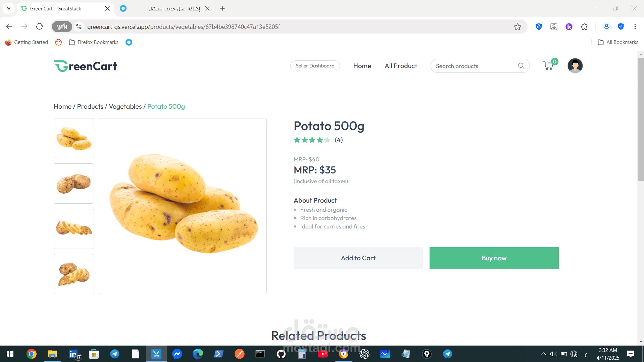Open GitHub Desktop from the taskbar

click(x=281, y=354)
